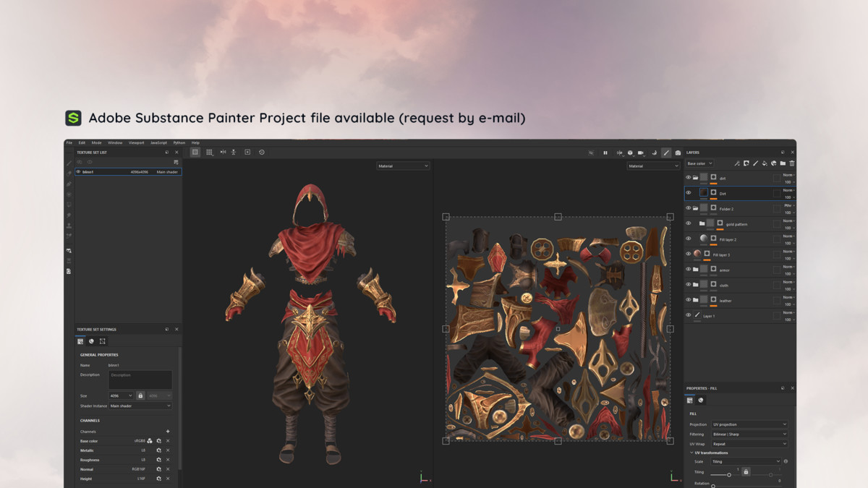This screenshot has height=488, width=868.
Task: Hide Fill layer 2
Action: tap(689, 239)
